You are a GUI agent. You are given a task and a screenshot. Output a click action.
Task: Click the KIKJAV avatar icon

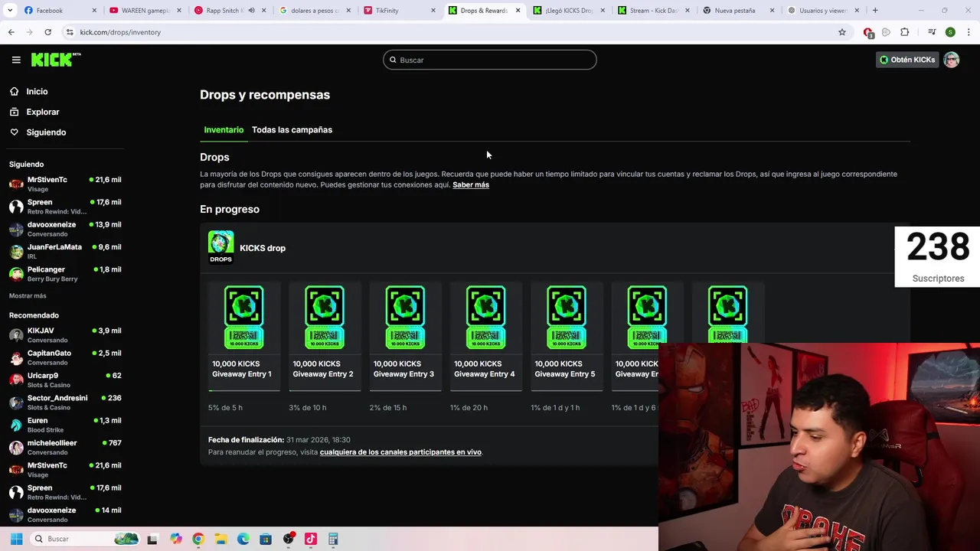click(16, 335)
